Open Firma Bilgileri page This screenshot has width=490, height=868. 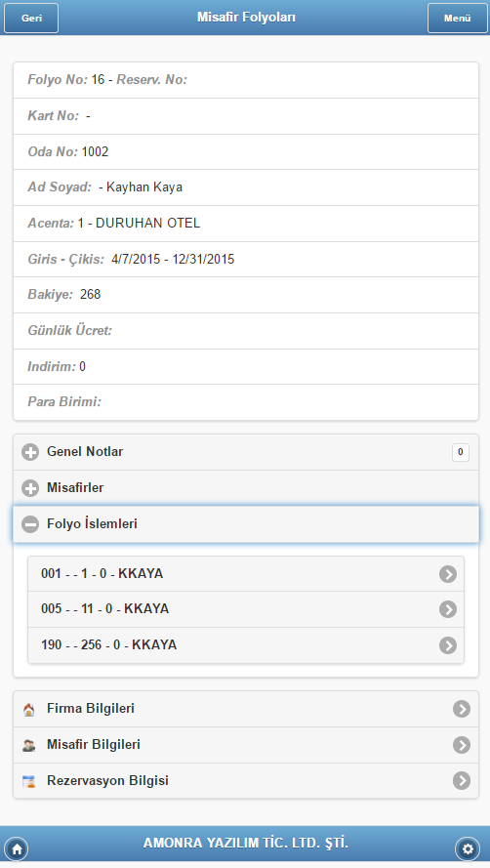[246, 709]
